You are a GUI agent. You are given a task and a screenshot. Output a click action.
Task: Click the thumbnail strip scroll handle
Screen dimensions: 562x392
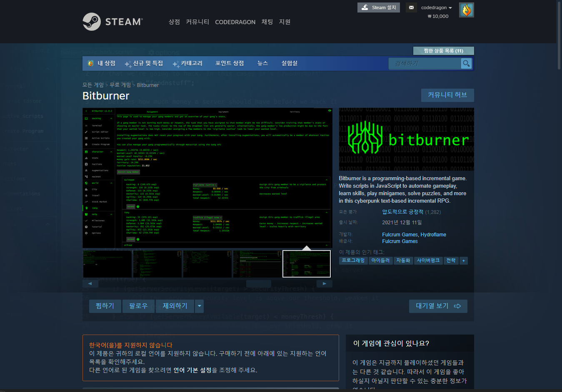(259, 283)
